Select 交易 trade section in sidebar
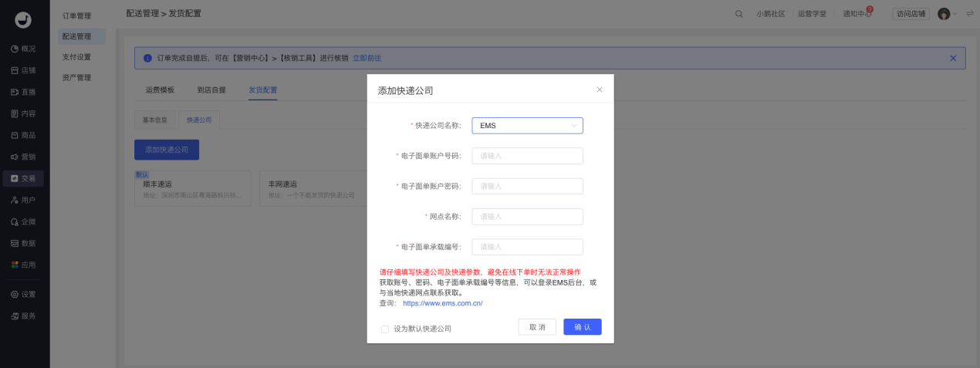The image size is (980, 368). coord(22,178)
